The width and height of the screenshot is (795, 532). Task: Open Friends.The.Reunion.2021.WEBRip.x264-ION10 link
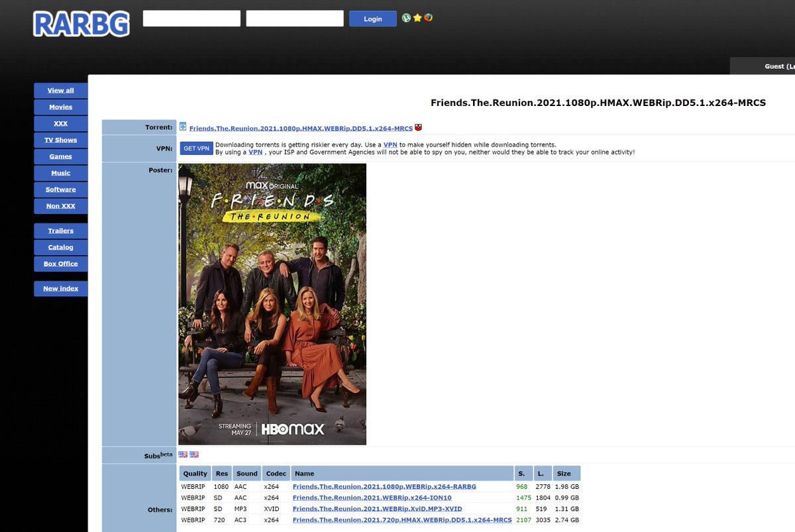[x=372, y=498]
